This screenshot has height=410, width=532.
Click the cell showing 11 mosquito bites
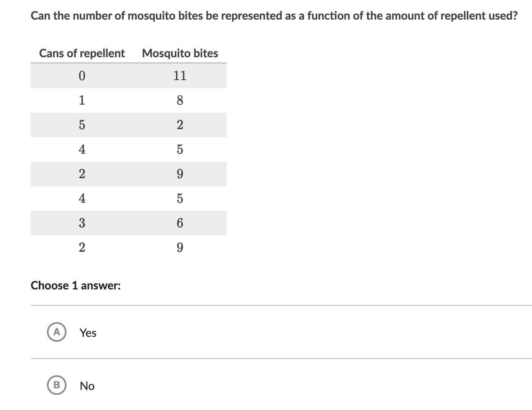pyautogui.click(x=180, y=76)
